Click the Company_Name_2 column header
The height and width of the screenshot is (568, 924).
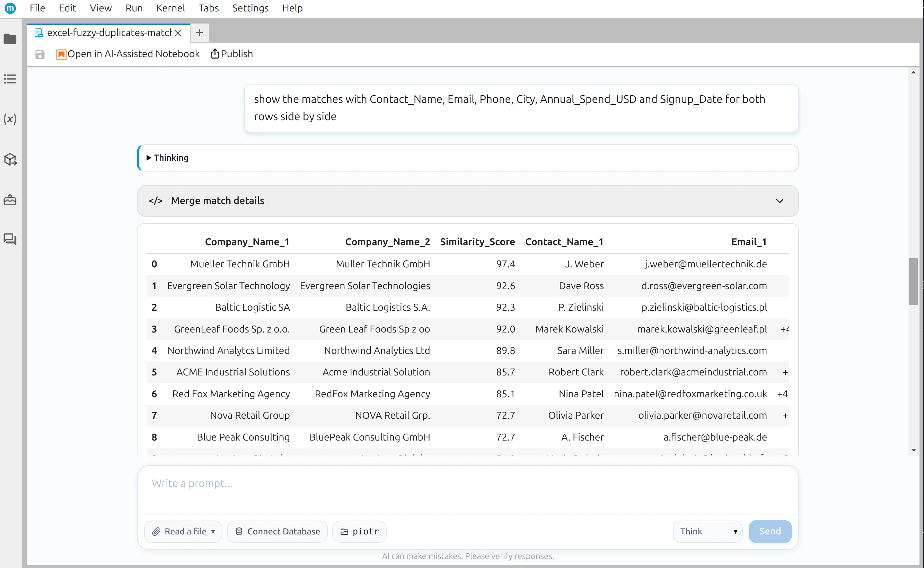pyautogui.click(x=387, y=242)
